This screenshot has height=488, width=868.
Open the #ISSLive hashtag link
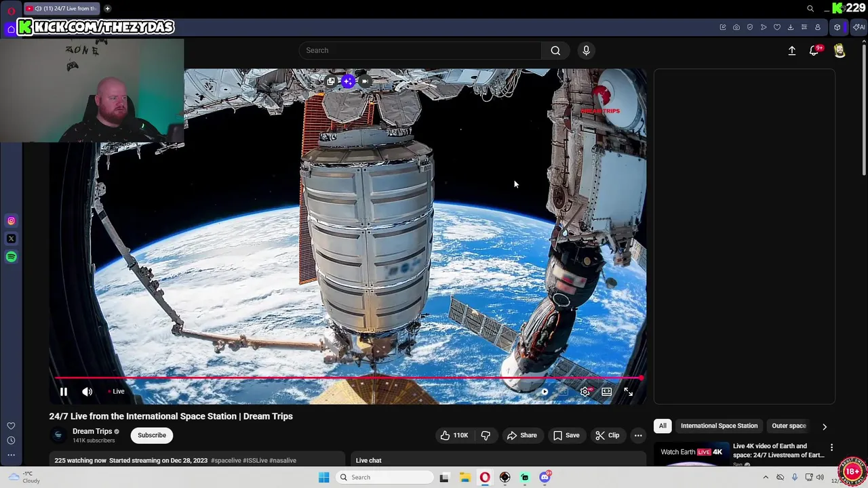pyautogui.click(x=255, y=460)
